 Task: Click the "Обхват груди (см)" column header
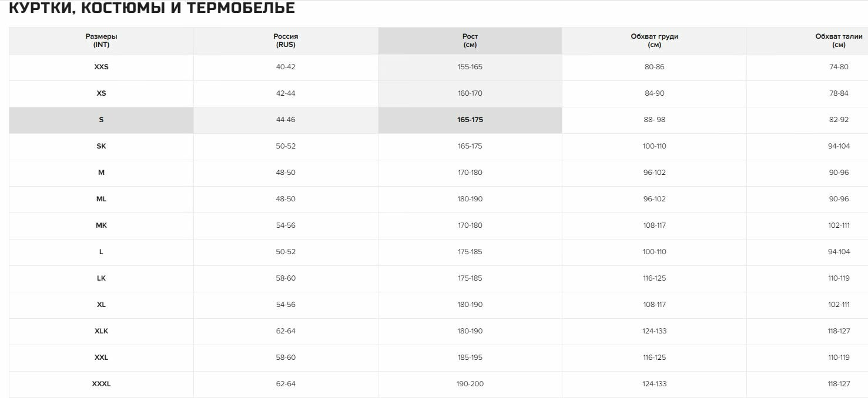pyautogui.click(x=654, y=41)
